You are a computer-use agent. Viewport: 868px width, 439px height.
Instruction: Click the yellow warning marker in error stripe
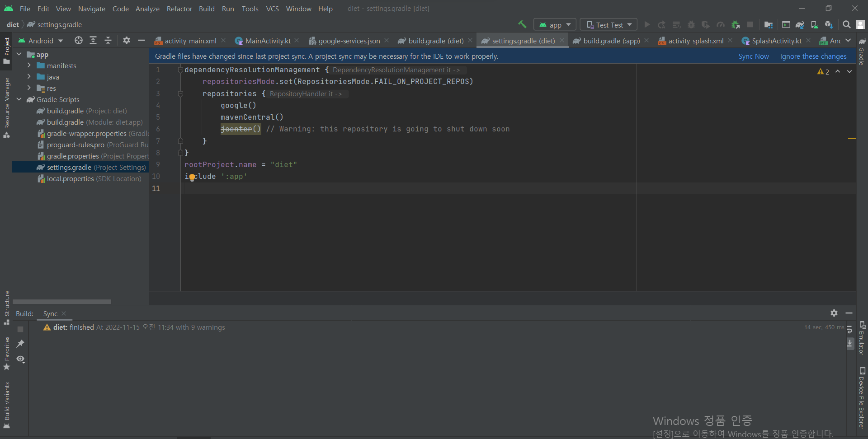(x=852, y=138)
